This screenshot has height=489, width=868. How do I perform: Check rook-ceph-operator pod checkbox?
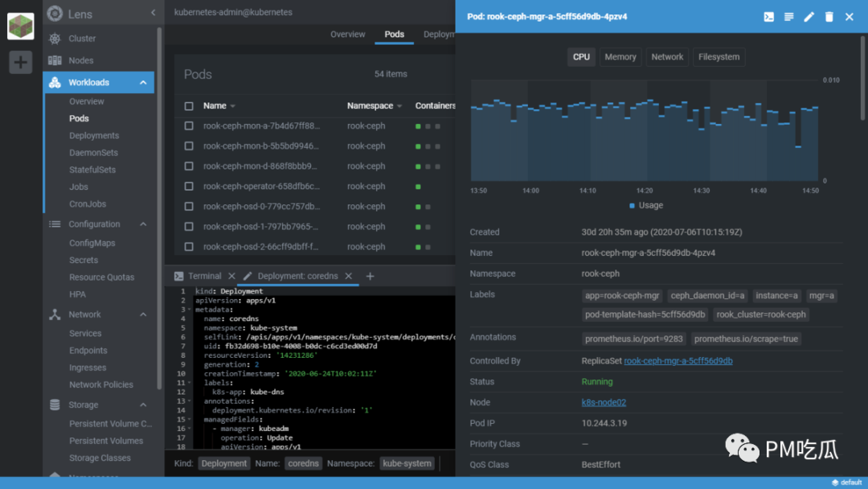[189, 187]
